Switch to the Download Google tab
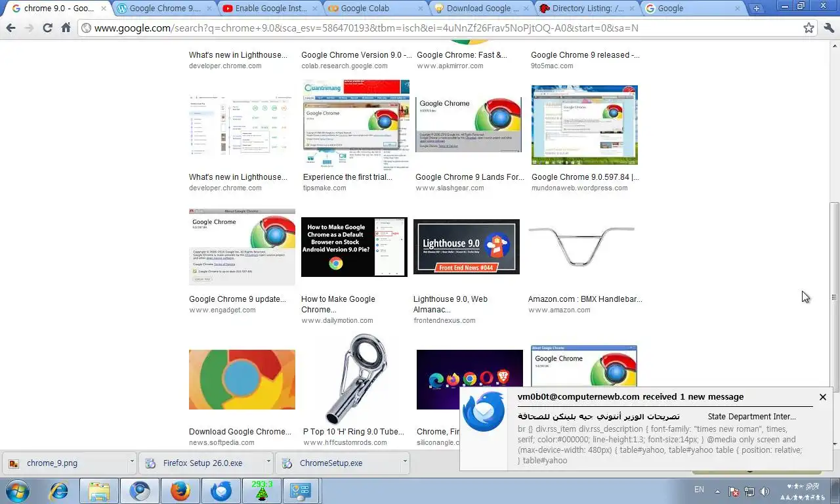This screenshot has width=840, height=504. [482, 9]
